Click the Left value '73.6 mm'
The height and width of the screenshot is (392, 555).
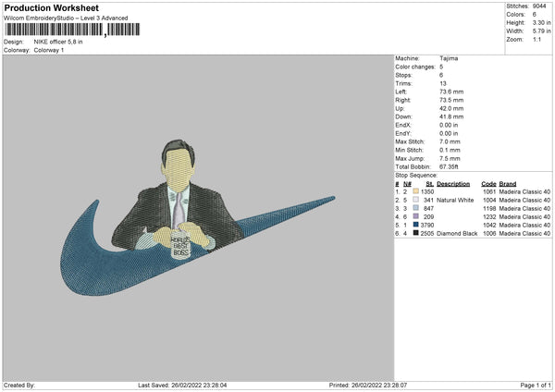(451, 92)
